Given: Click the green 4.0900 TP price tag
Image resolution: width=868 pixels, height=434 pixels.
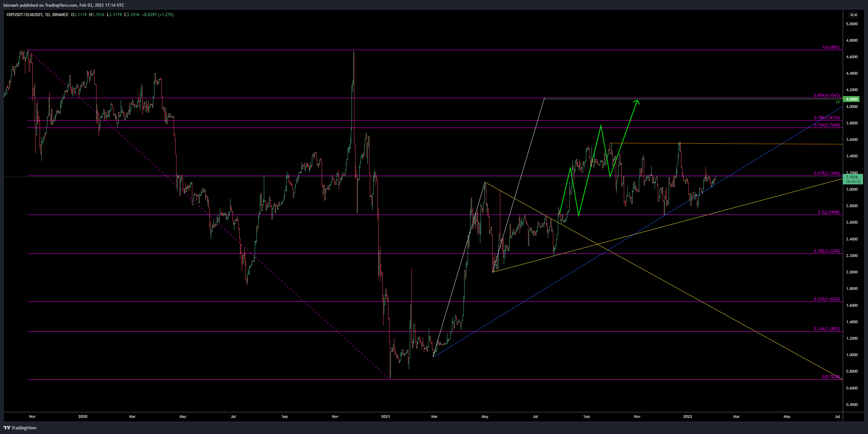Looking at the screenshot, I should coord(852,99).
